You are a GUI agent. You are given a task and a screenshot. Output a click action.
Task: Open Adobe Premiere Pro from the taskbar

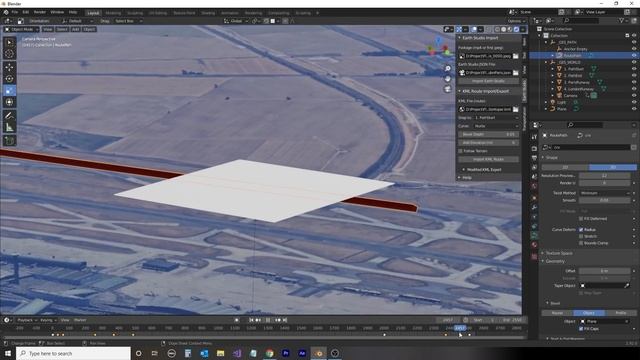coord(286,353)
